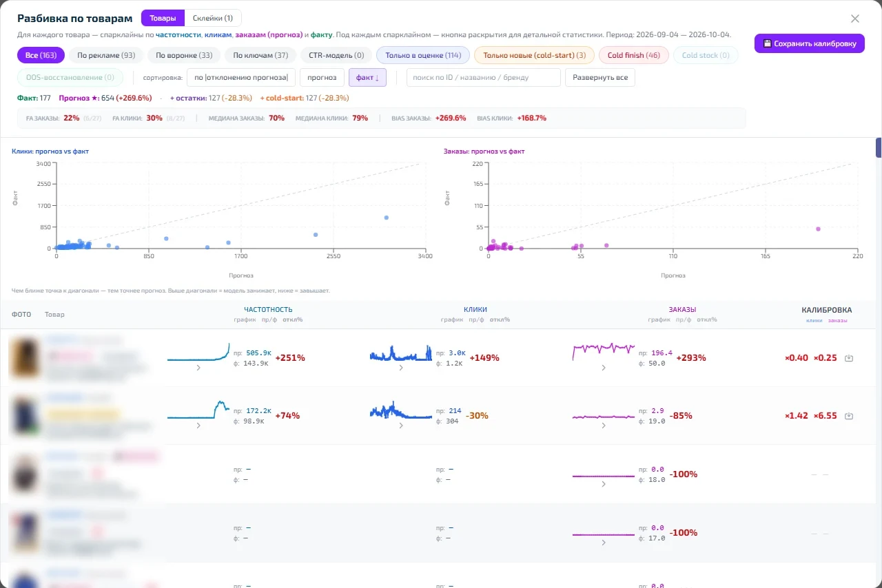The width and height of the screenshot is (882, 588).
Task: Expand frequency details in the +251% row
Action: (198, 368)
